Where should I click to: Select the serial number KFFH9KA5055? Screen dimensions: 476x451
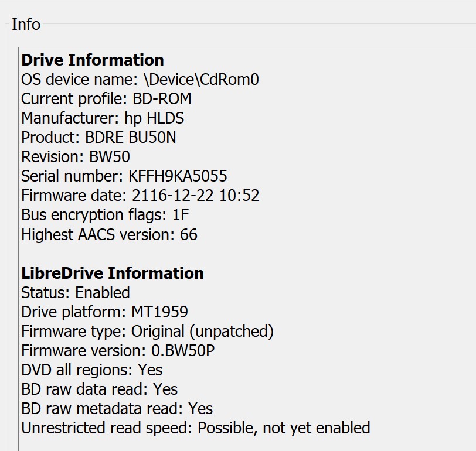click(x=178, y=176)
